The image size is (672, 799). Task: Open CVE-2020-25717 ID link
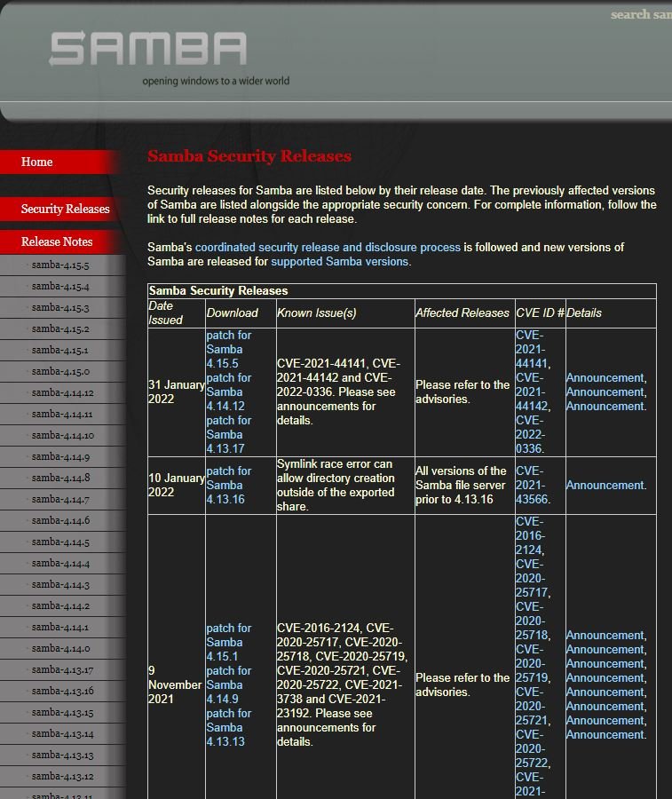[532, 578]
